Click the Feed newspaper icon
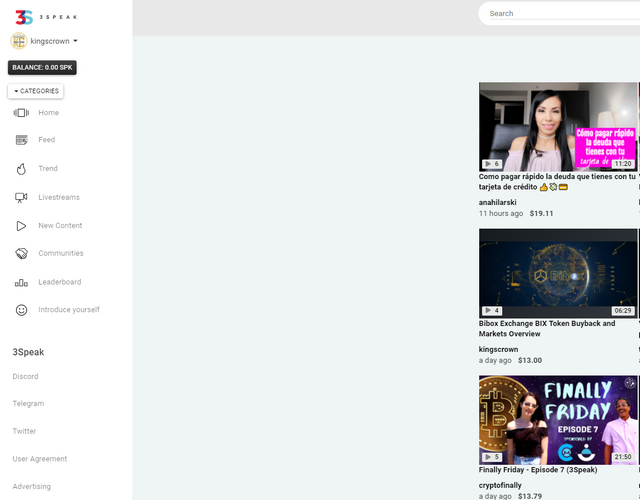640x500 pixels. pyautogui.click(x=21, y=140)
